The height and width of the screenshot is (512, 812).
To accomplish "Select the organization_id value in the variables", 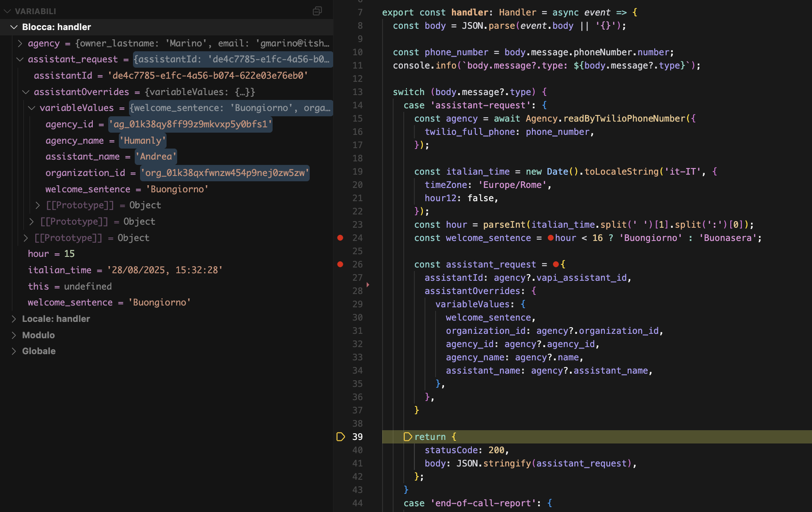I will 225,173.
